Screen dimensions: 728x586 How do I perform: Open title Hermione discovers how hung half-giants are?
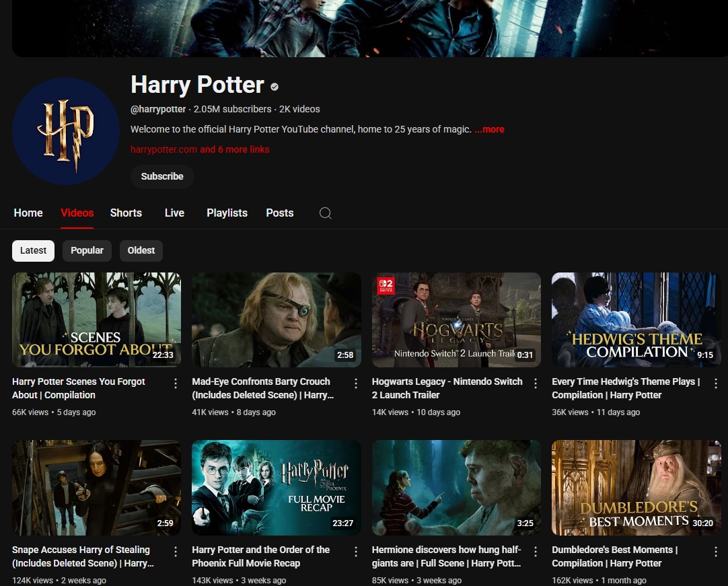(x=447, y=556)
